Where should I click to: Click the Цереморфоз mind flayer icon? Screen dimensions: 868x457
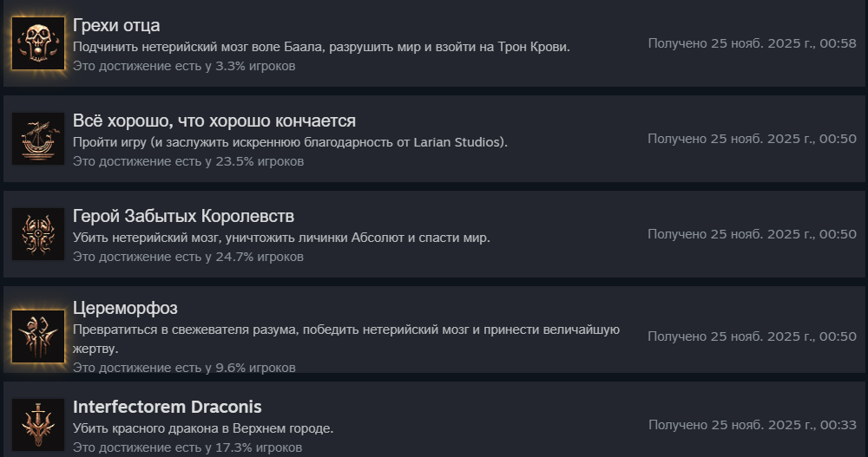click(x=38, y=336)
